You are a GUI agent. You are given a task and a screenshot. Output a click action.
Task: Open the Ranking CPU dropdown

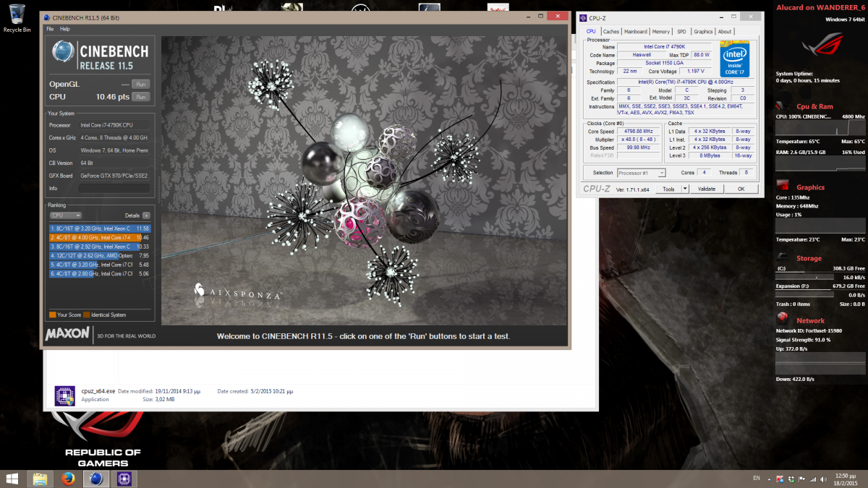[65, 215]
